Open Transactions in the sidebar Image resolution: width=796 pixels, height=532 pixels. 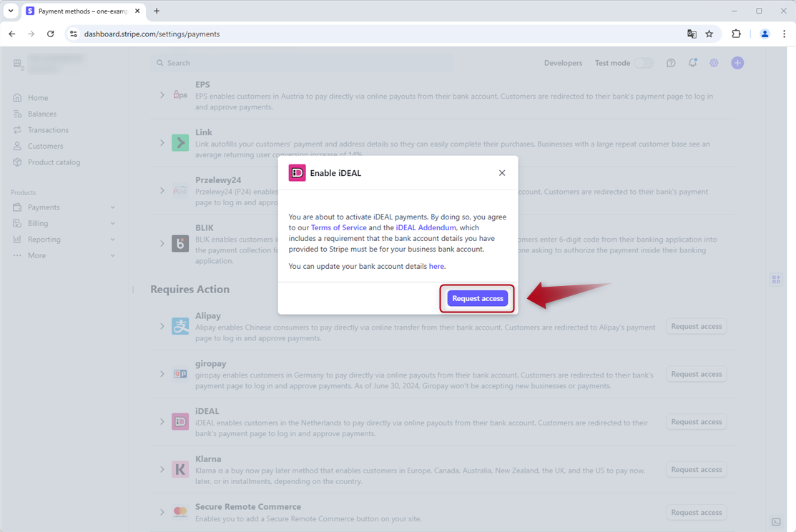[x=48, y=130]
